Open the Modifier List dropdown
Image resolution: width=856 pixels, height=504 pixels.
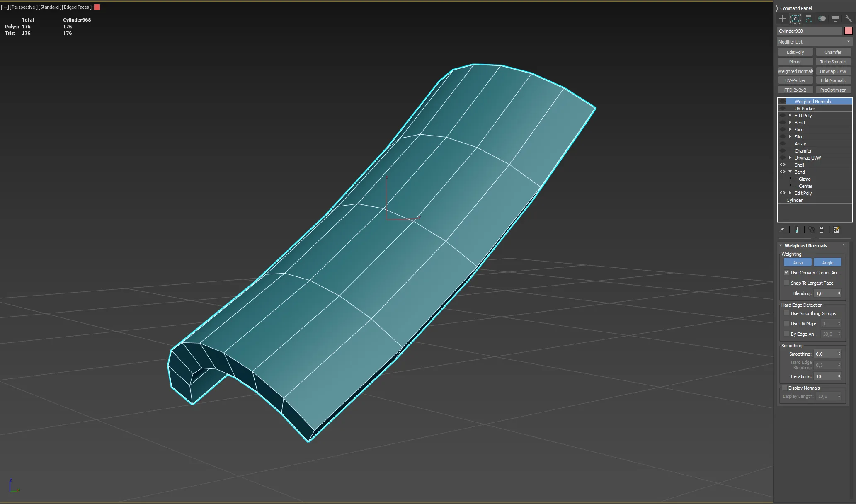[814, 42]
